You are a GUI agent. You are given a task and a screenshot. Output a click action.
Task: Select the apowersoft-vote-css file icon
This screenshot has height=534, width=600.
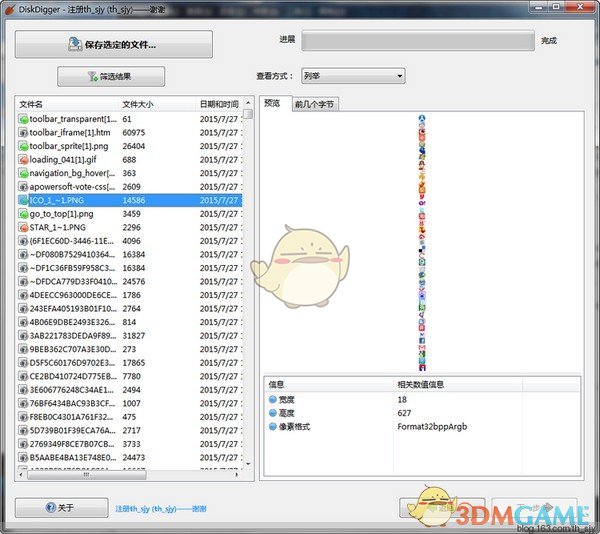[x=23, y=187]
